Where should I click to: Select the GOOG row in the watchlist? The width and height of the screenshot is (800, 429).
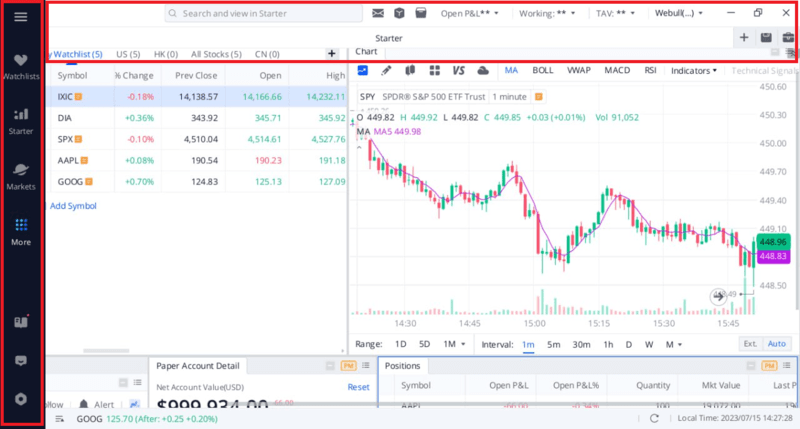pos(197,182)
